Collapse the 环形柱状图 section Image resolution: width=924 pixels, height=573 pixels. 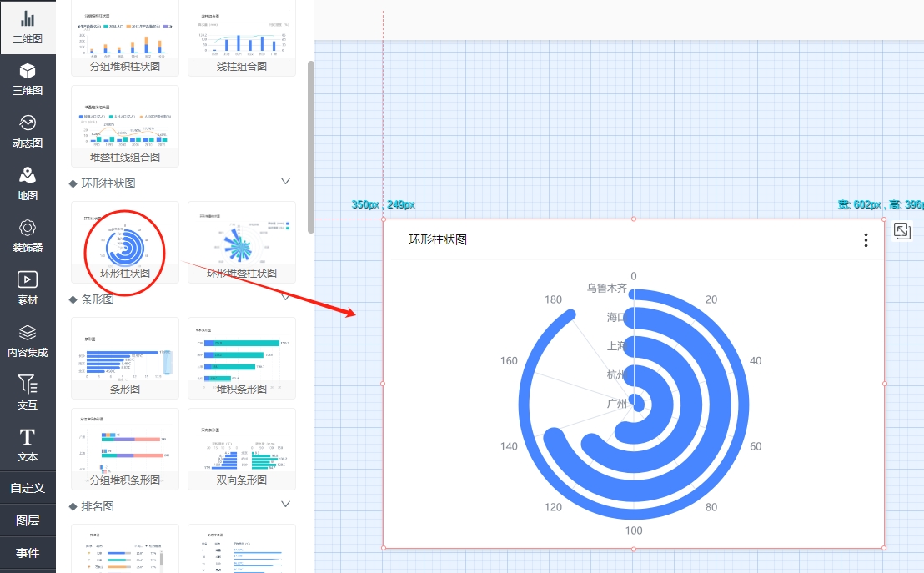[285, 182]
